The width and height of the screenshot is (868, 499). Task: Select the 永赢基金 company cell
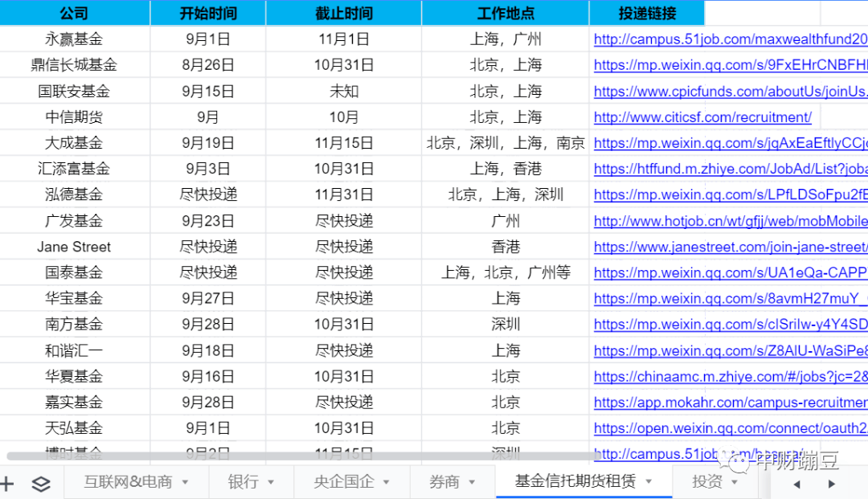(75, 39)
